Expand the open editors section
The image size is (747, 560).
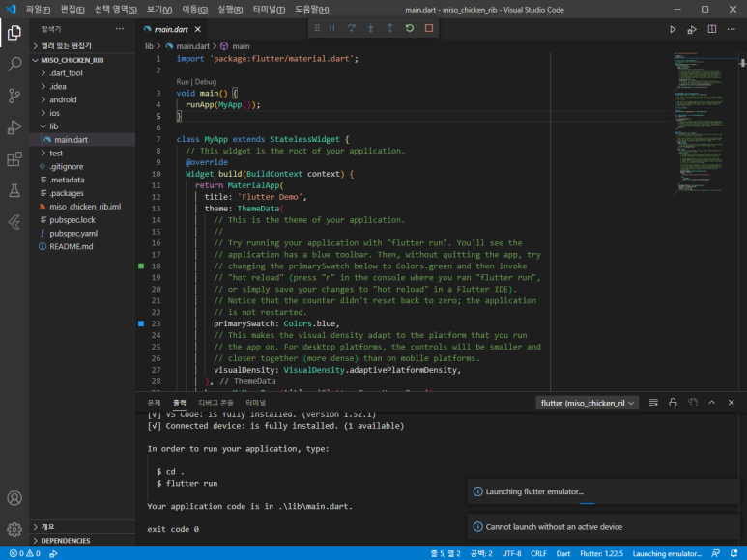[82, 46]
